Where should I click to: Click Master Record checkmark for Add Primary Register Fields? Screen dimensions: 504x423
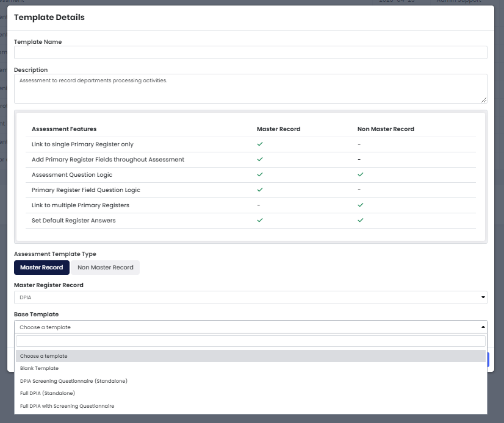pyautogui.click(x=260, y=159)
